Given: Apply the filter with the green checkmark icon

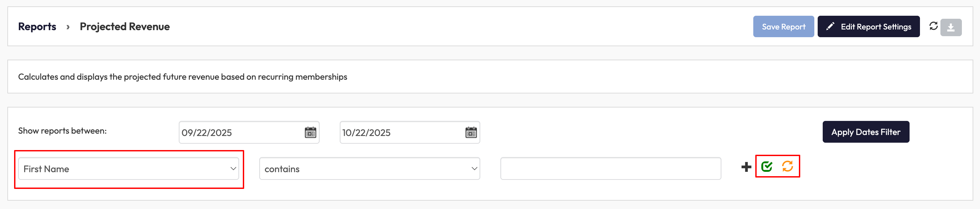Looking at the screenshot, I should coord(767,166).
